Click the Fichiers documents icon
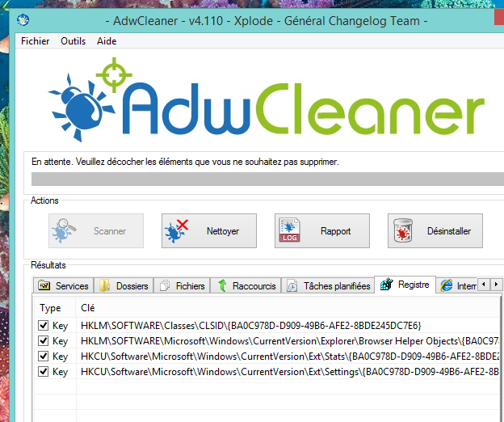504x422 pixels. tap(165, 285)
